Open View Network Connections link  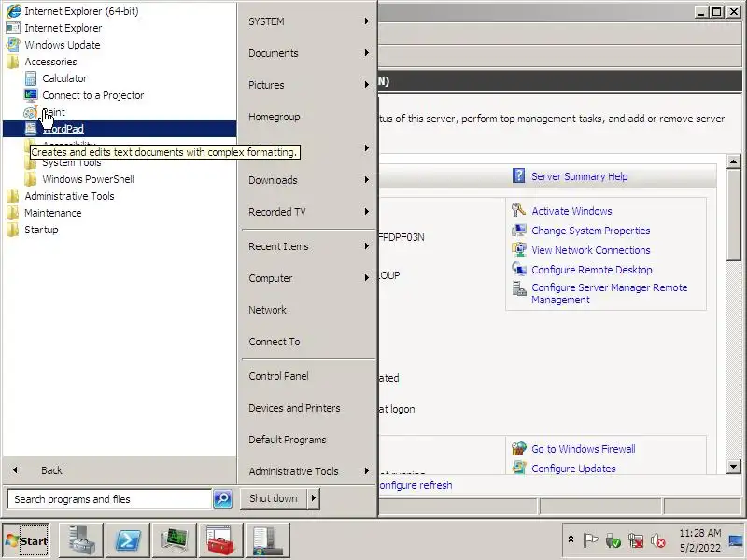[x=591, y=250]
